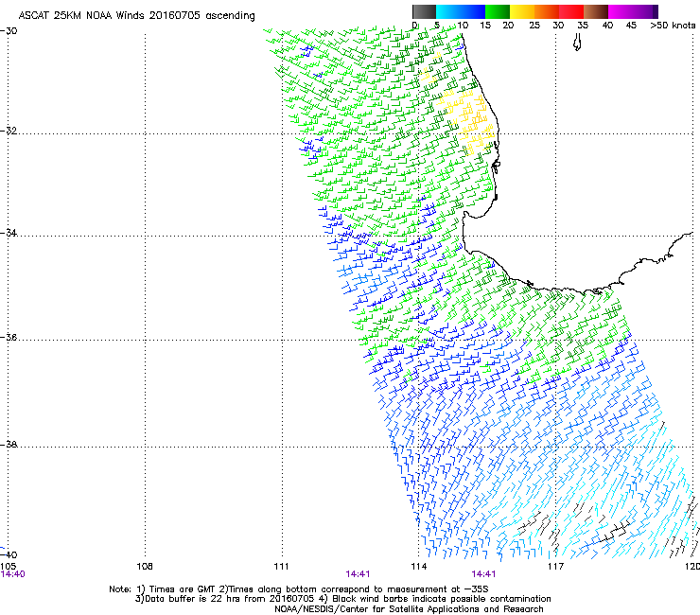Viewport: 700px width, 615px height.
Task: Click the purple '14:40' time label
Action: 12,574
